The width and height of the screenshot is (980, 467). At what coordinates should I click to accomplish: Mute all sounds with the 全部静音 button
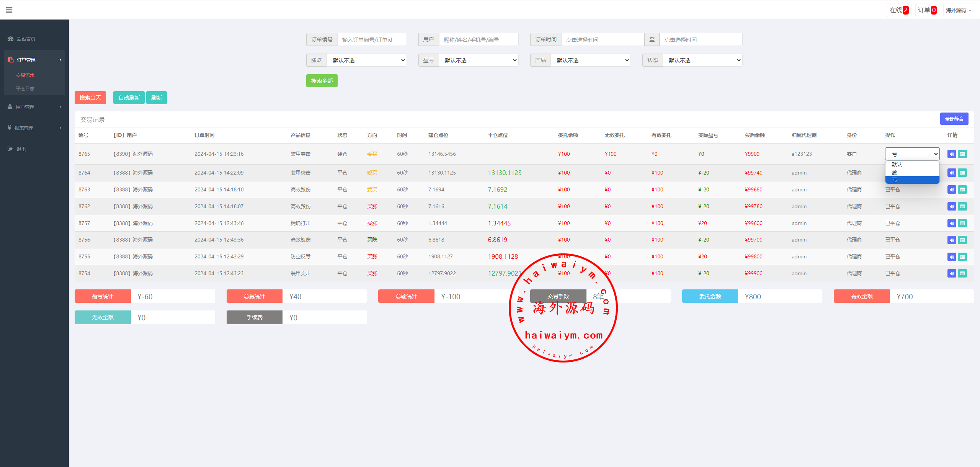pyautogui.click(x=954, y=119)
